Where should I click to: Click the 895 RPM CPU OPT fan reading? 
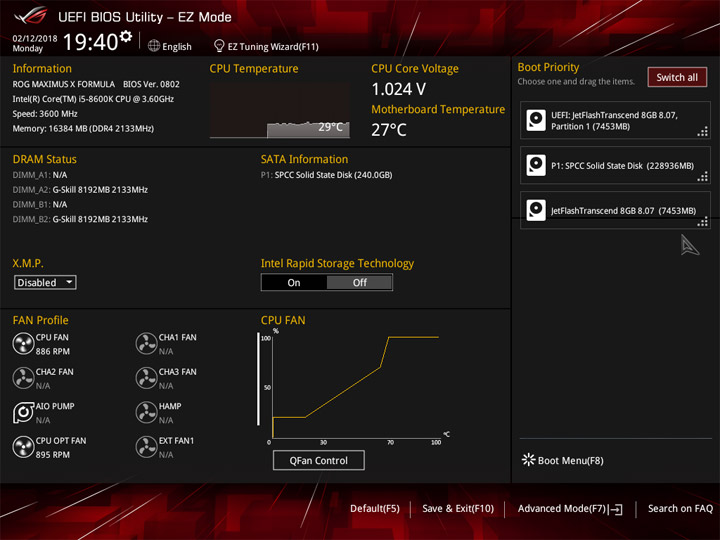tap(53, 455)
